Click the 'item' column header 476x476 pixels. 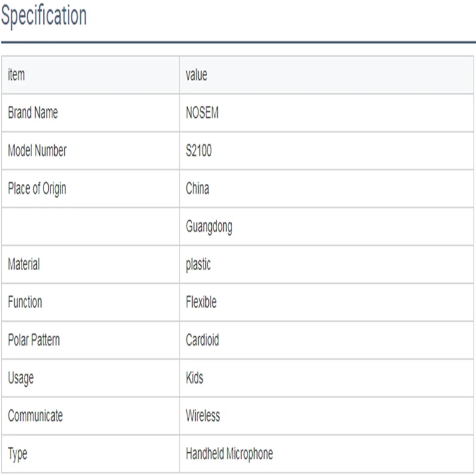(x=17, y=75)
